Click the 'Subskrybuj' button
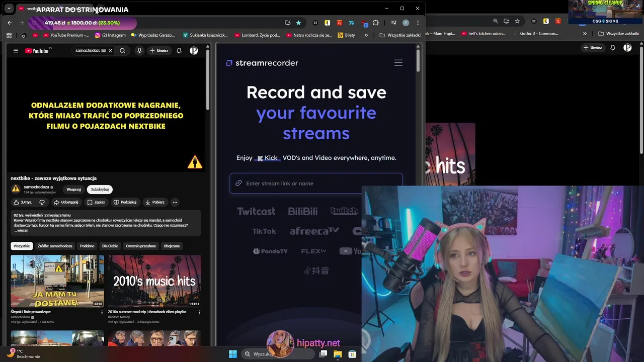The image size is (644, 362). pos(100,190)
